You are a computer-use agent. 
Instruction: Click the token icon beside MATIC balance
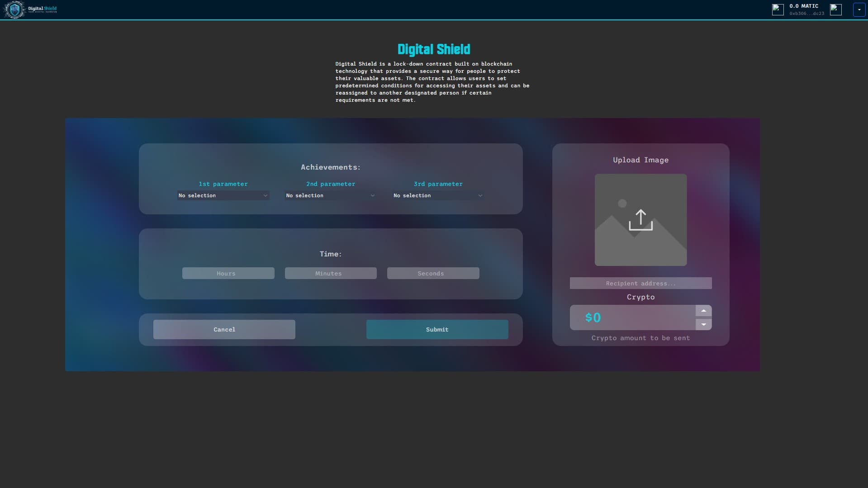[x=778, y=9]
